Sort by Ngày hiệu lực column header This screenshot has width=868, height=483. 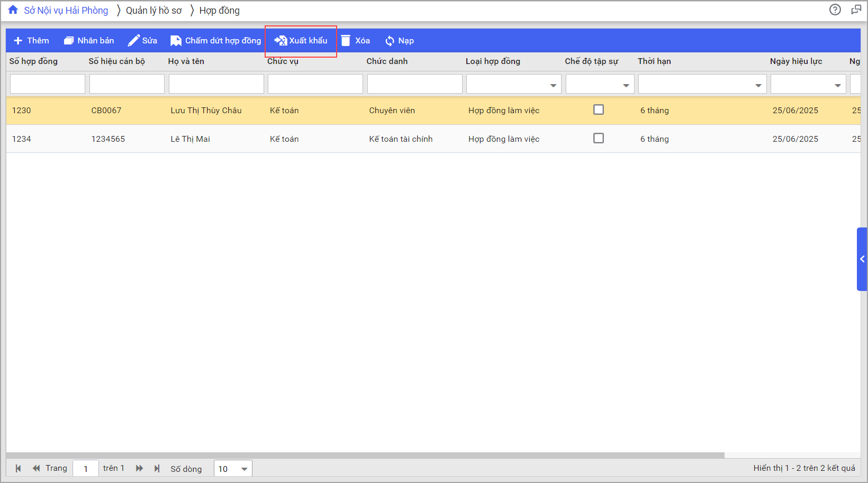[x=796, y=61]
